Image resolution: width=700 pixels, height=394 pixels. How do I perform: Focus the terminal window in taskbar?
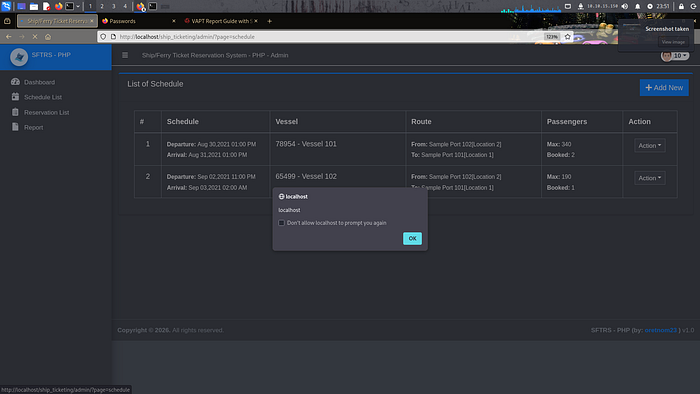tap(153, 6)
